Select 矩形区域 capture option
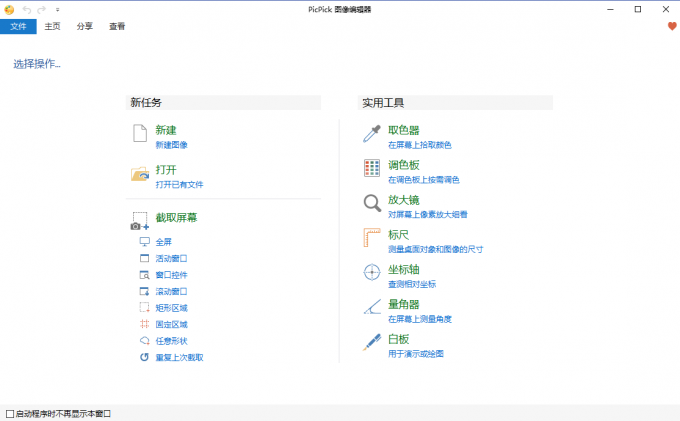680x421 pixels. click(171, 308)
